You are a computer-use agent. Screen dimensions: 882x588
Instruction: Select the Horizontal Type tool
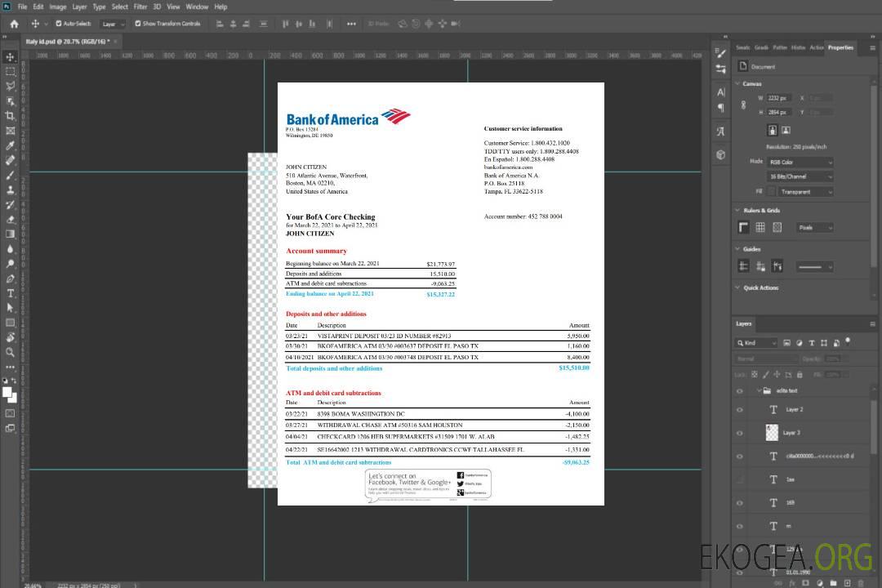tap(10, 293)
